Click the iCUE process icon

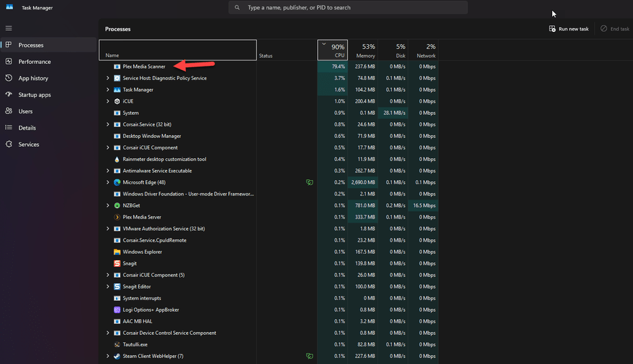coord(117,101)
